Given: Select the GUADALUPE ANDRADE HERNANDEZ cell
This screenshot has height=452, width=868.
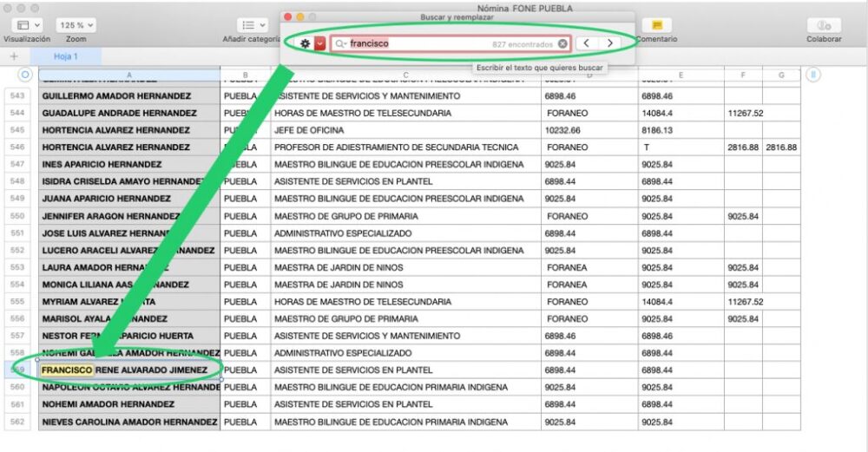Looking at the screenshot, I should [x=129, y=113].
